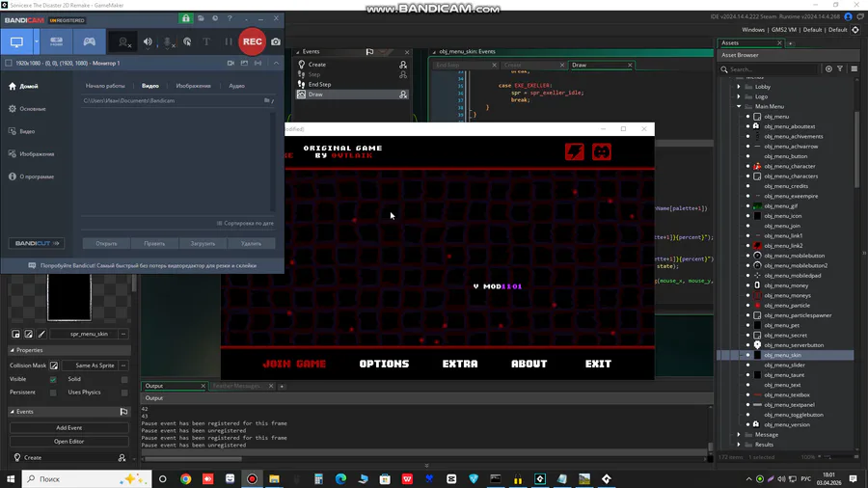Screen dimensions: 868x488
Task: Select Bandicam HDMI device recording mode
Action: click(57, 42)
